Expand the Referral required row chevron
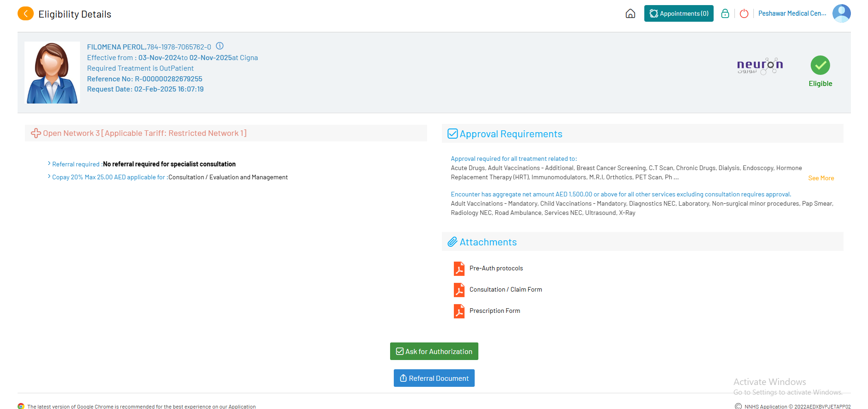This screenshot has height=409, width=868. point(49,164)
